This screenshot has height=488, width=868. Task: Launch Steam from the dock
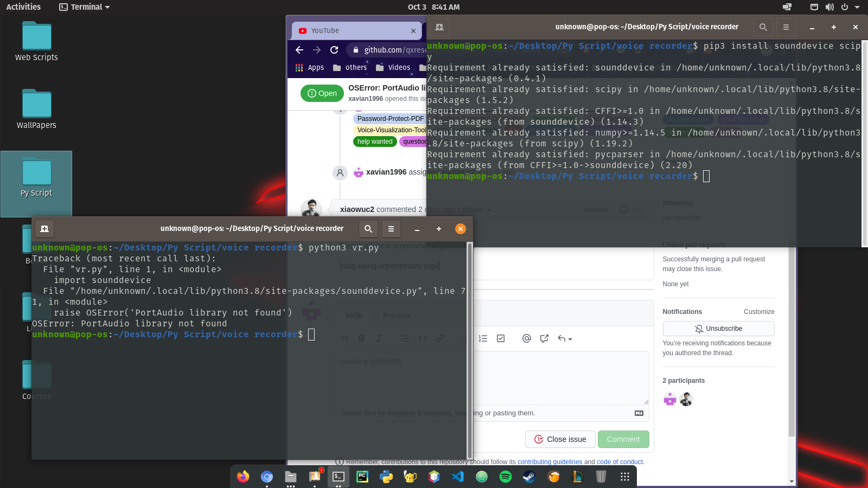coord(529,477)
